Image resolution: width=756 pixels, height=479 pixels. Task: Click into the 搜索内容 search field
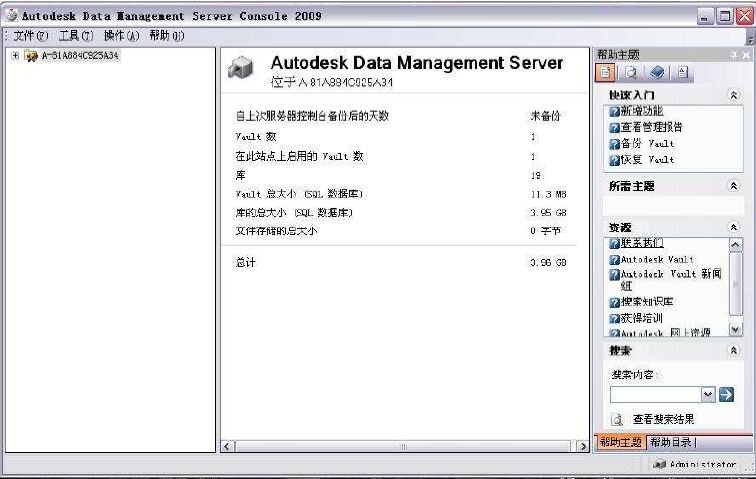[655, 395]
